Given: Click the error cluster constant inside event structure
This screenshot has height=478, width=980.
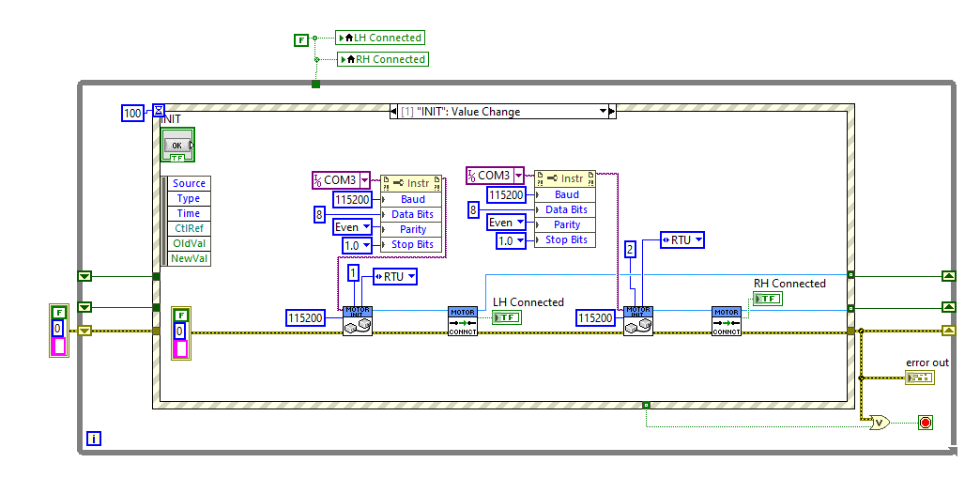Looking at the screenshot, I should [x=181, y=332].
